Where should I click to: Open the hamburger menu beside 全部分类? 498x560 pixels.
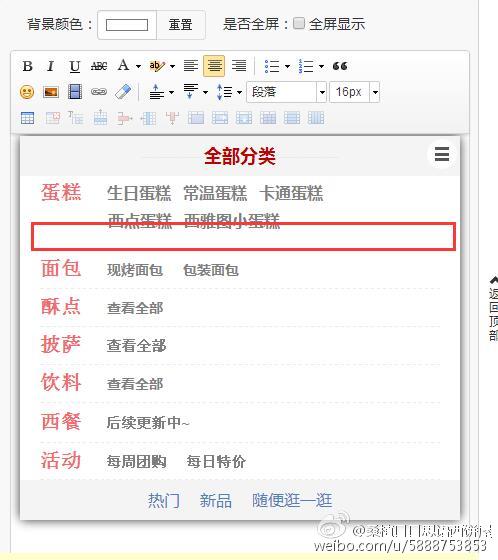pos(442,154)
